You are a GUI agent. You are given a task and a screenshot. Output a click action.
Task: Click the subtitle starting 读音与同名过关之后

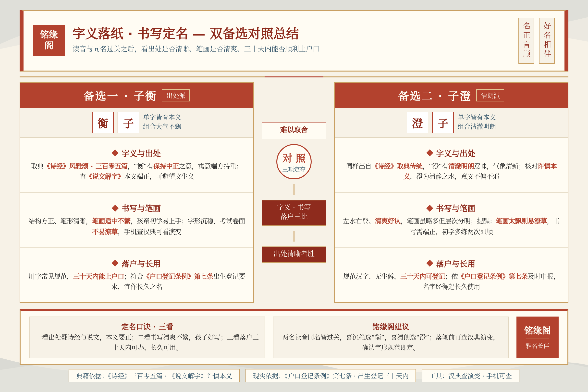coord(196,49)
